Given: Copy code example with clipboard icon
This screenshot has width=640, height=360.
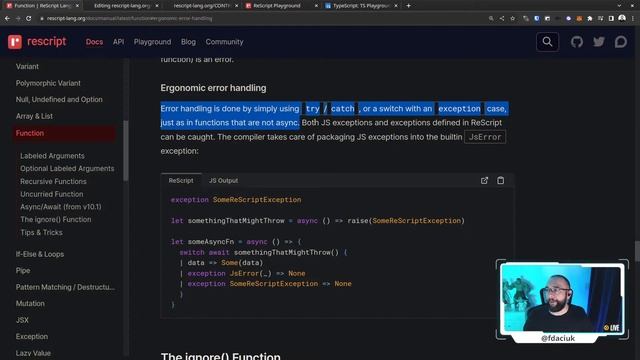Looking at the screenshot, I should coord(500,180).
